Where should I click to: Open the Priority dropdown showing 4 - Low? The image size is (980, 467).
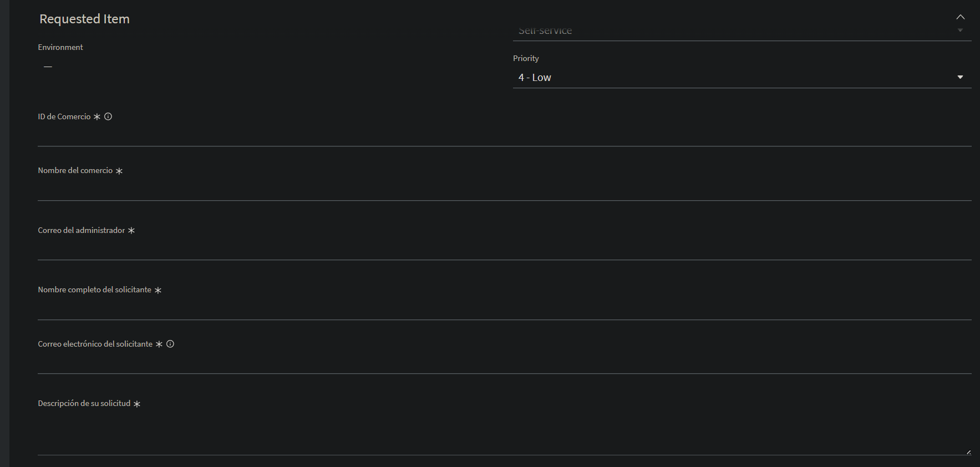pyautogui.click(x=742, y=77)
